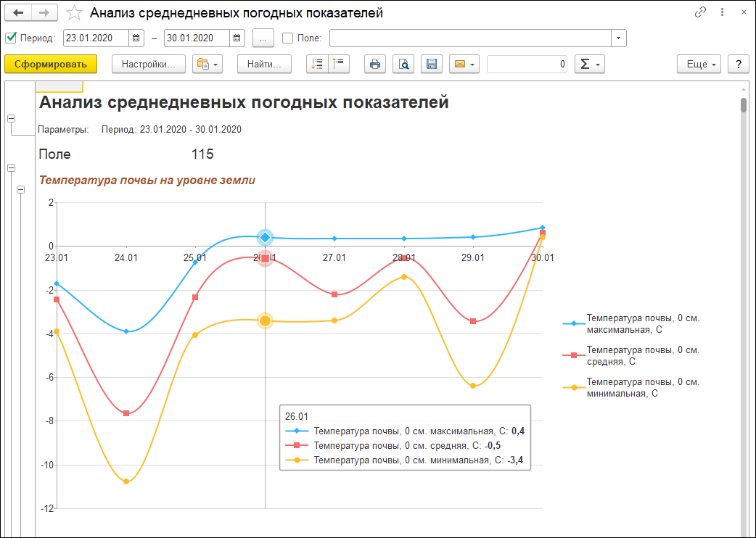
Task: Open help with the question mark button
Action: [738, 64]
